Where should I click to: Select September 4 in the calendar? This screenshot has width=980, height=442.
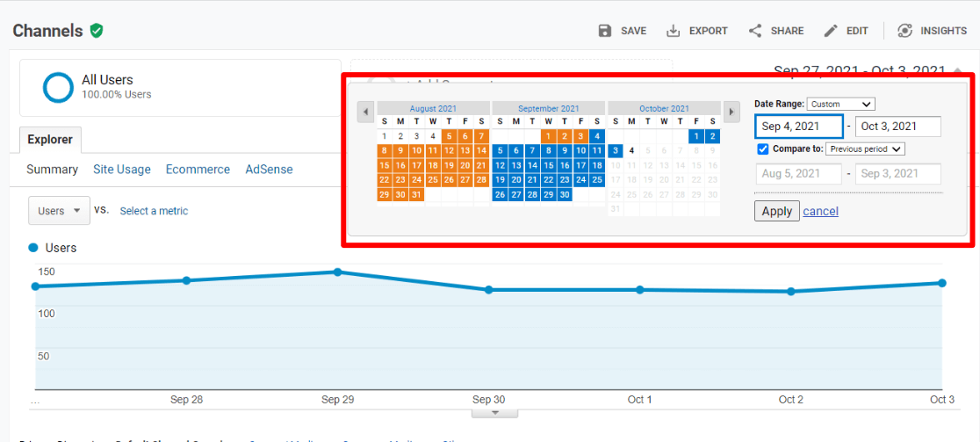coord(597,135)
